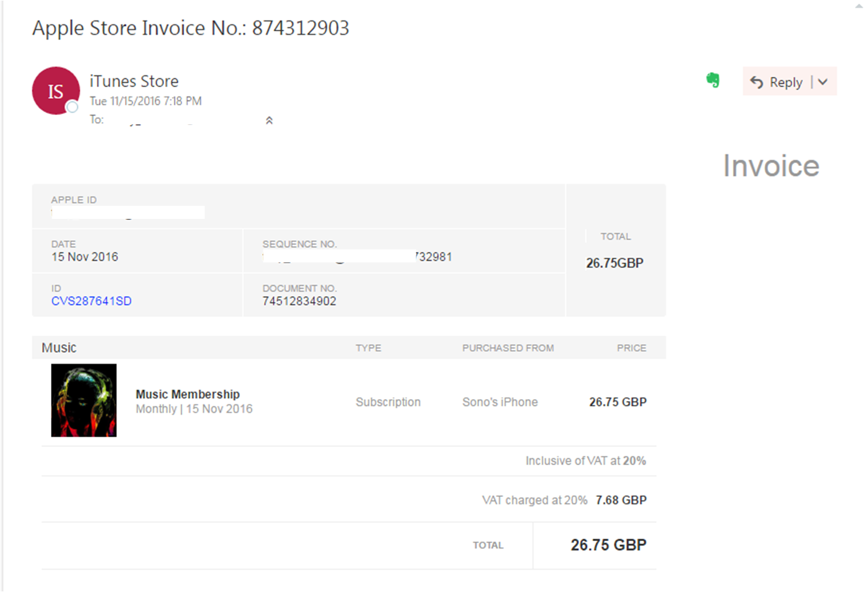Click the email subject Apple Store Invoice No.
868x592 pixels.
(191, 28)
